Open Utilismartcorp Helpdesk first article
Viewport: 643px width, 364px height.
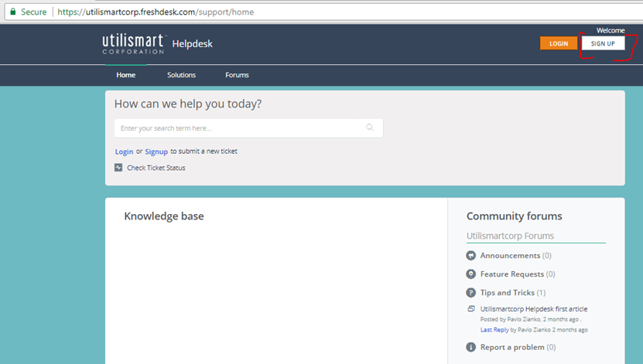534,308
